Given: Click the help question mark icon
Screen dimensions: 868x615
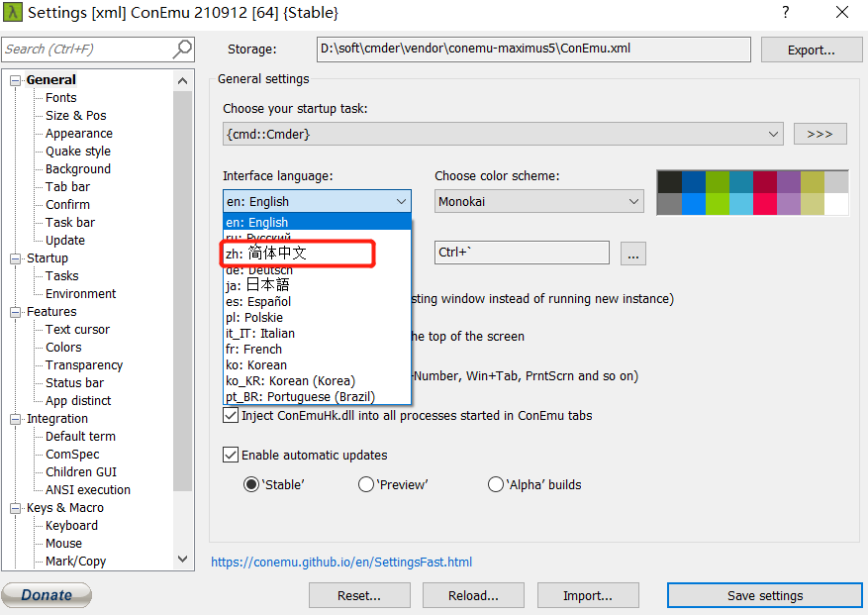Looking at the screenshot, I should coord(786,12).
